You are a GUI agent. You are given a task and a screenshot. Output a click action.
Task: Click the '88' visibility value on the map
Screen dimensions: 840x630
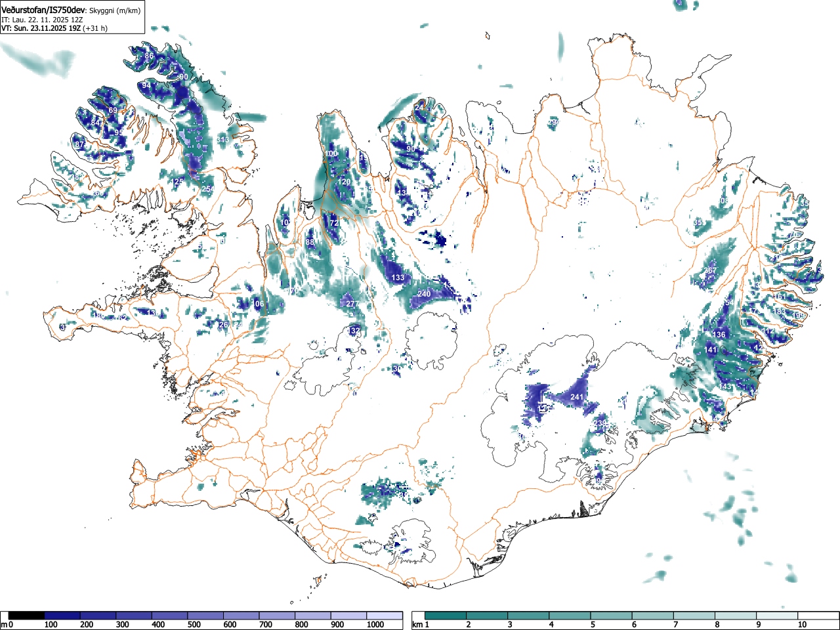[x=310, y=242]
